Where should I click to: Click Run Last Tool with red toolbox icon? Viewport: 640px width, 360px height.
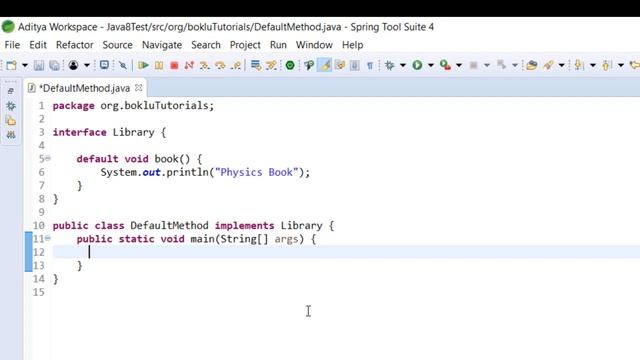point(445,65)
